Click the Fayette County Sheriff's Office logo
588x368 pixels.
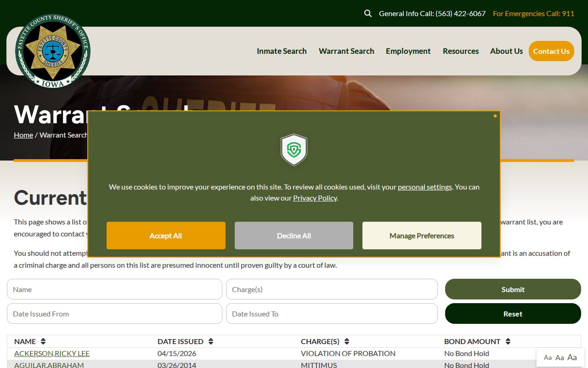point(53,51)
